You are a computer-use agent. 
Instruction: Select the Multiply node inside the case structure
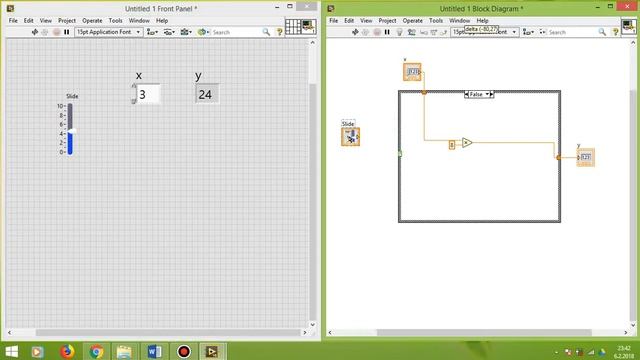tap(467, 142)
